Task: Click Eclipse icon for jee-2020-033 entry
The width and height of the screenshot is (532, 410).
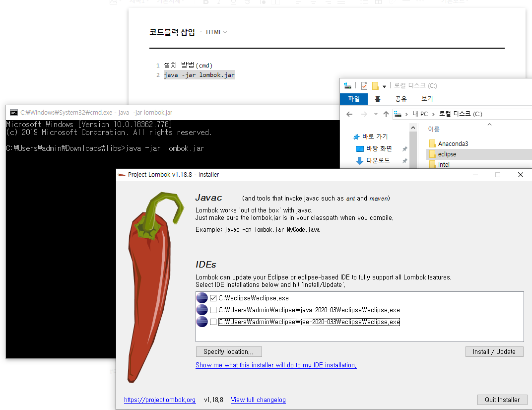Action: pos(202,322)
